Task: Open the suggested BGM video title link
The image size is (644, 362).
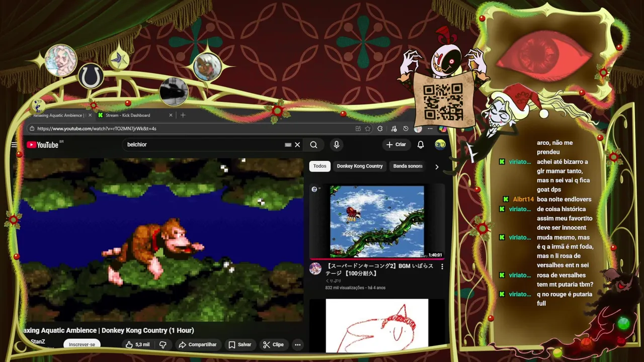Action: click(379, 269)
